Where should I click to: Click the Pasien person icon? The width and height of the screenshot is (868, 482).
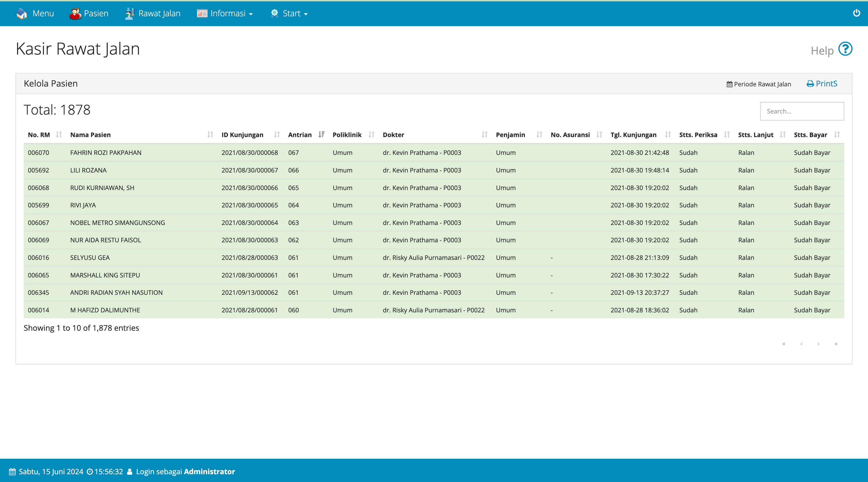(75, 13)
